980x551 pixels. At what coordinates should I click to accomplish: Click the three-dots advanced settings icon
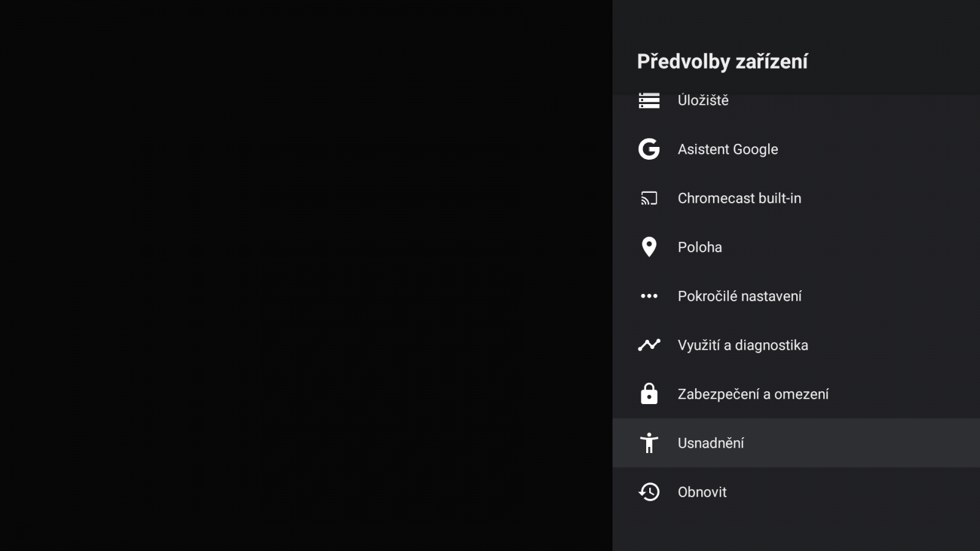[x=649, y=296]
